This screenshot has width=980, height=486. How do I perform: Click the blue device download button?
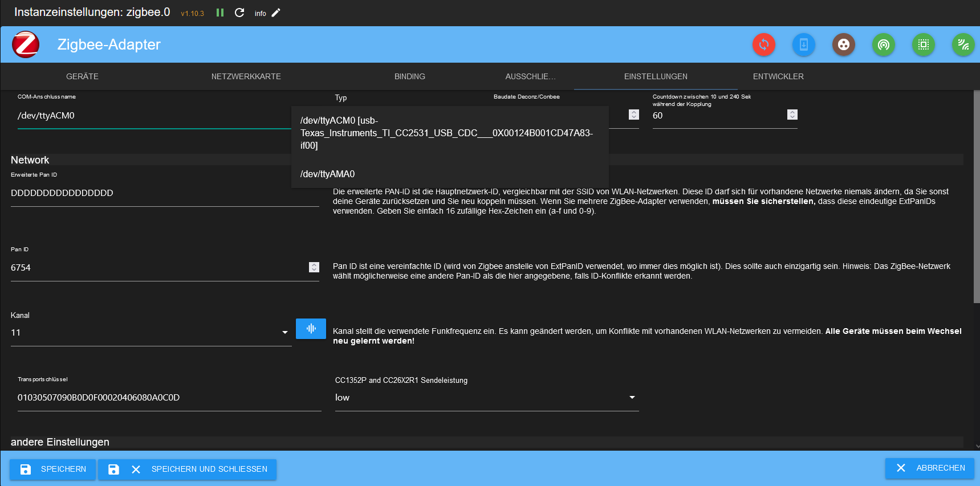click(x=804, y=44)
